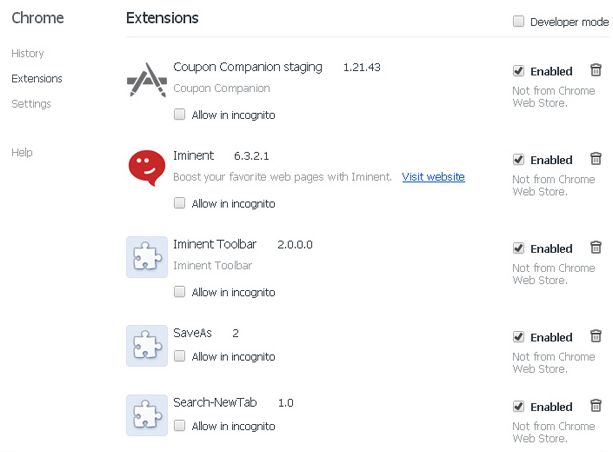Select Extensions in the Chrome sidebar
This screenshot has width=613, height=452.
[37, 79]
